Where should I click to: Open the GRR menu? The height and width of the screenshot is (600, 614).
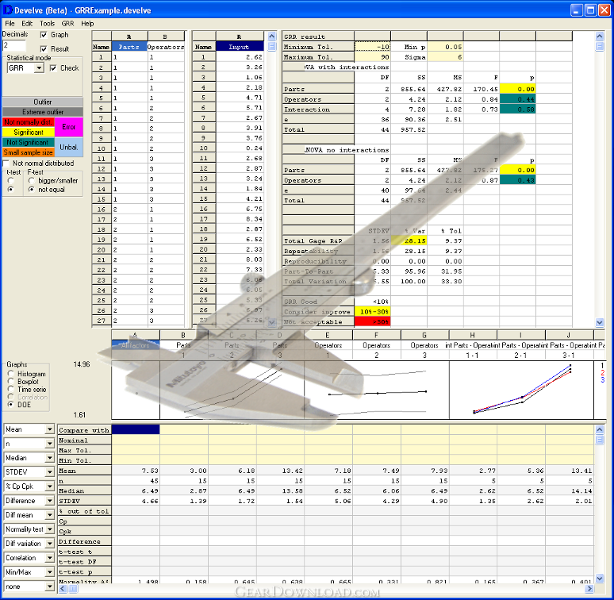click(68, 23)
